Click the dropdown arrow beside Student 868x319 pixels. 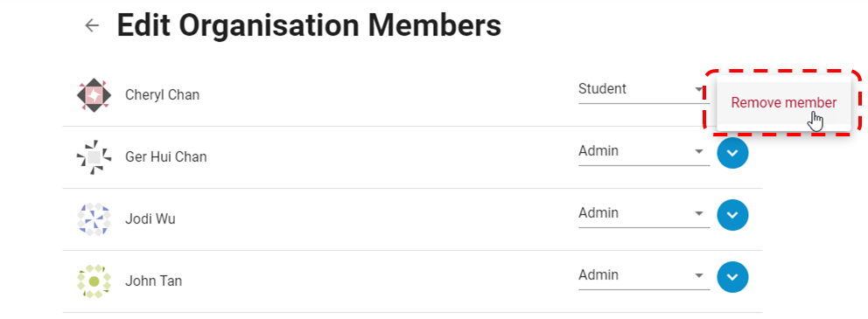[x=699, y=89]
